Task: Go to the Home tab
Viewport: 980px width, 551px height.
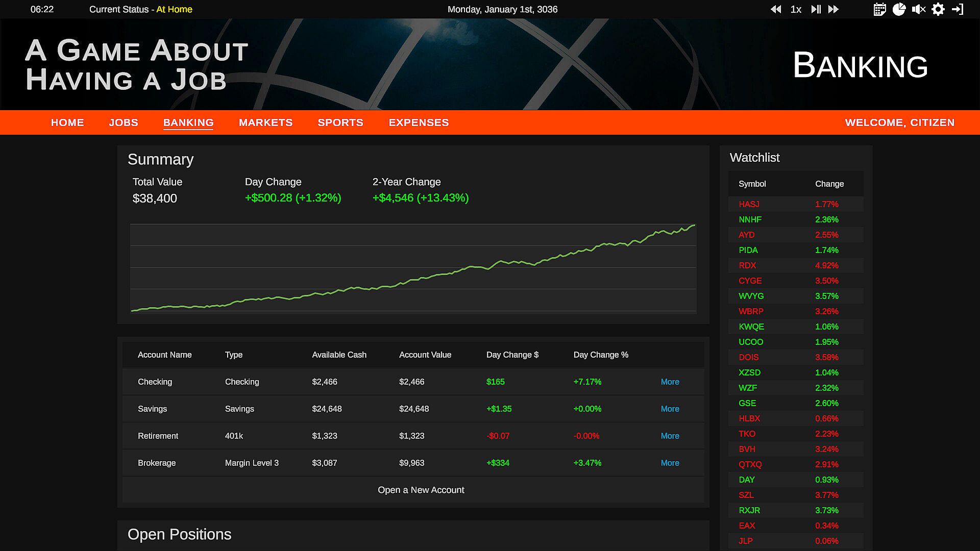Action: coord(67,122)
